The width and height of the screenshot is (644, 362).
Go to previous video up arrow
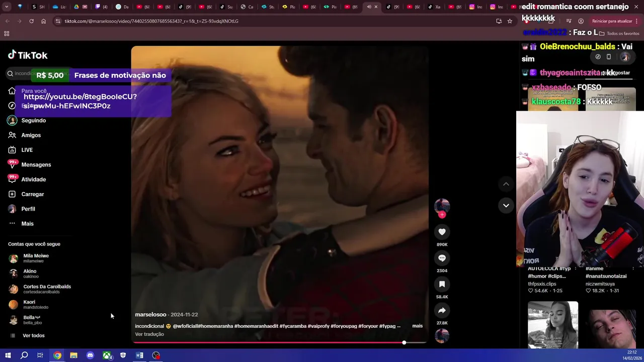tap(506, 184)
